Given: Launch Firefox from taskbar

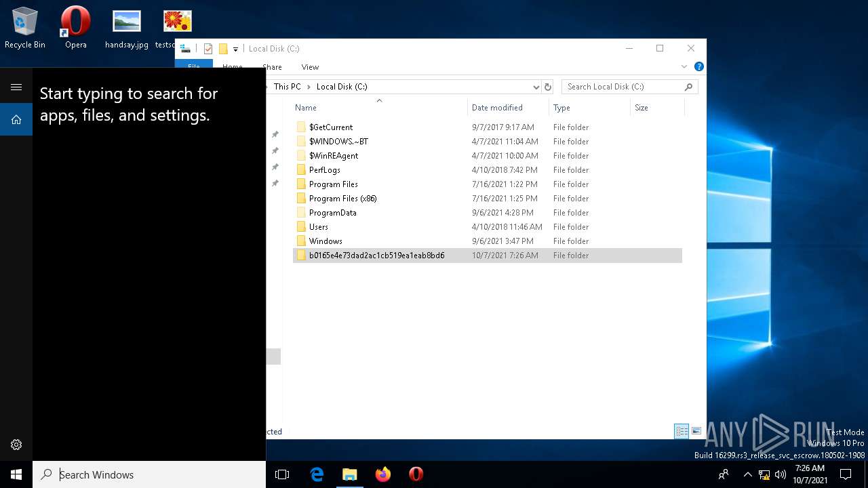Looking at the screenshot, I should pyautogui.click(x=383, y=474).
